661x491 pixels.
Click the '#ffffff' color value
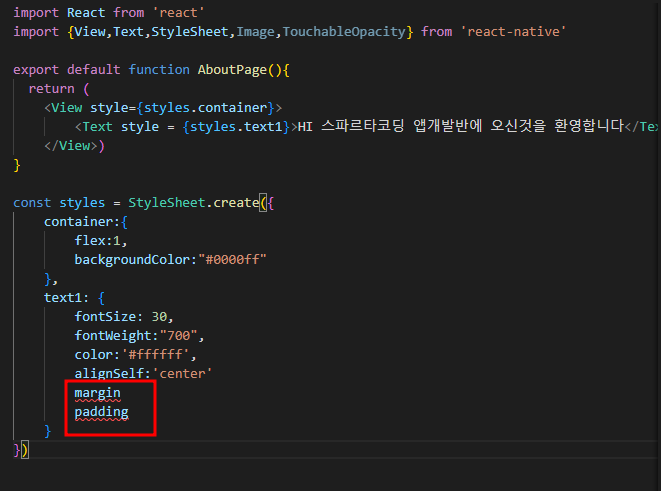[156, 354]
